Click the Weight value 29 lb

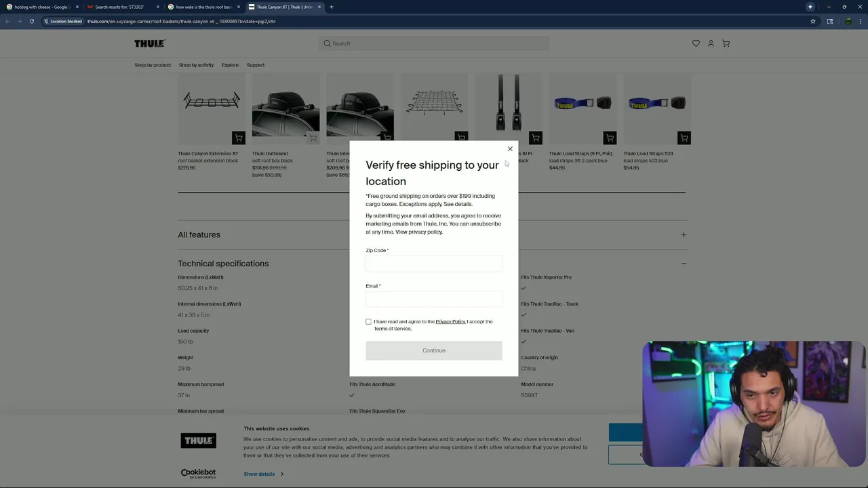pyautogui.click(x=184, y=369)
